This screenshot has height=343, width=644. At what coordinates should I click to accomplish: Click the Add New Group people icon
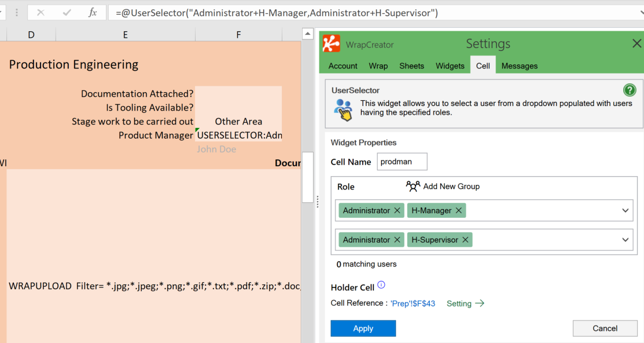coord(413,186)
